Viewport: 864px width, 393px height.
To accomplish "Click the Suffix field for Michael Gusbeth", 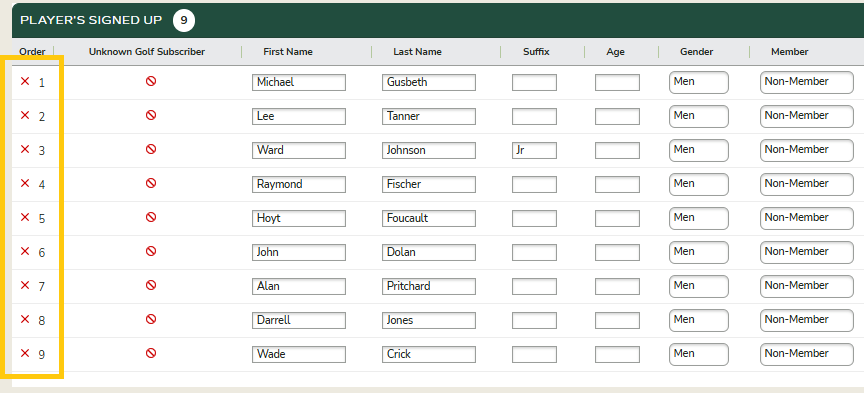I will pyautogui.click(x=534, y=82).
